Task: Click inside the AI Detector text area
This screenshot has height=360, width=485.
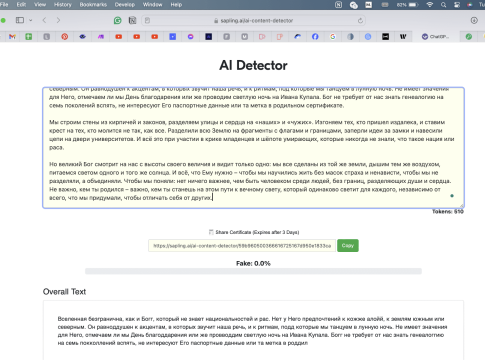Action: pyautogui.click(x=253, y=148)
